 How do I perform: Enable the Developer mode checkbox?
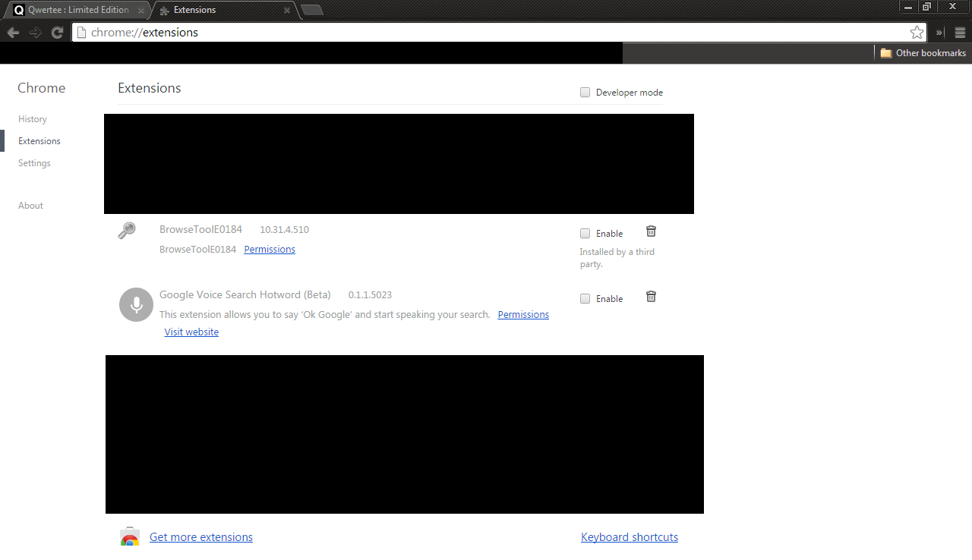coord(585,93)
